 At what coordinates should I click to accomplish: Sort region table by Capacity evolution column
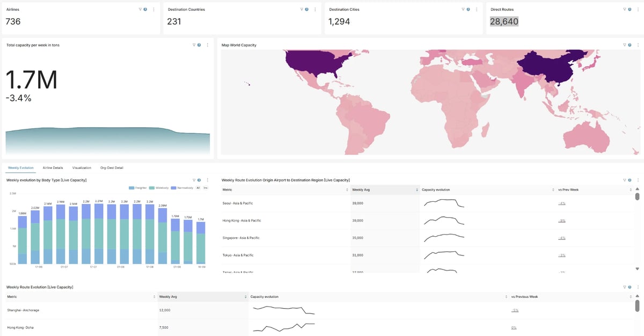coord(553,190)
